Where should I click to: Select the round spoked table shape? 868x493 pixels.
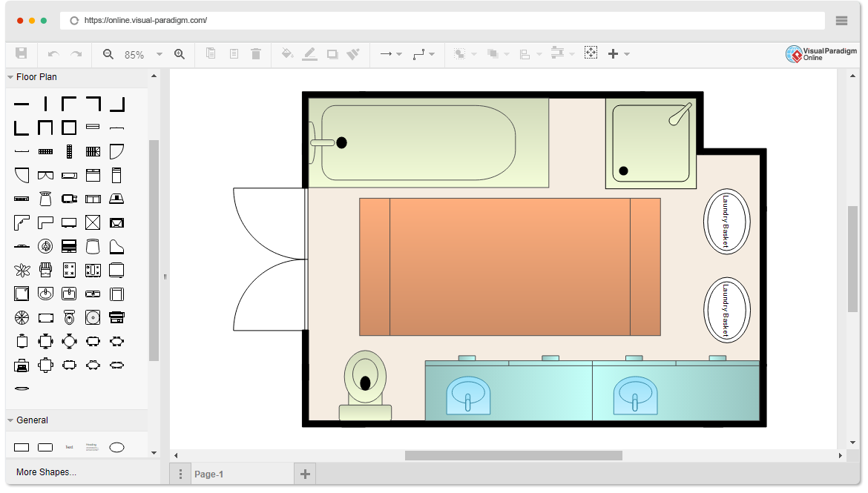pyautogui.click(x=22, y=317)
